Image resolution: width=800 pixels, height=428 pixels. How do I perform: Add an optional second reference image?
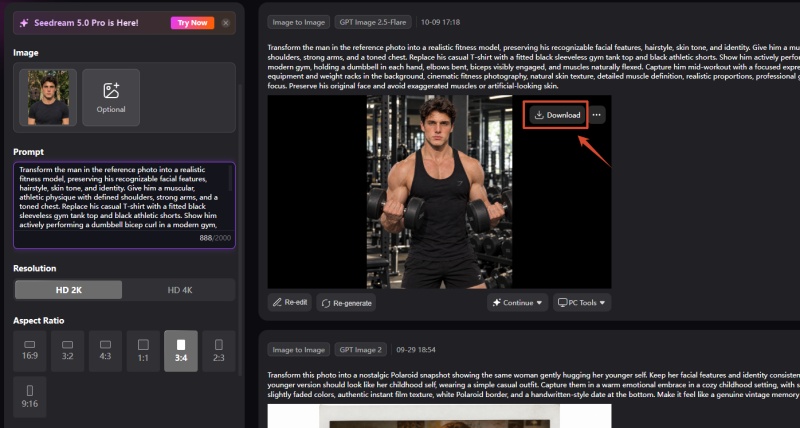pyautogui.click(x=111, y=97)
